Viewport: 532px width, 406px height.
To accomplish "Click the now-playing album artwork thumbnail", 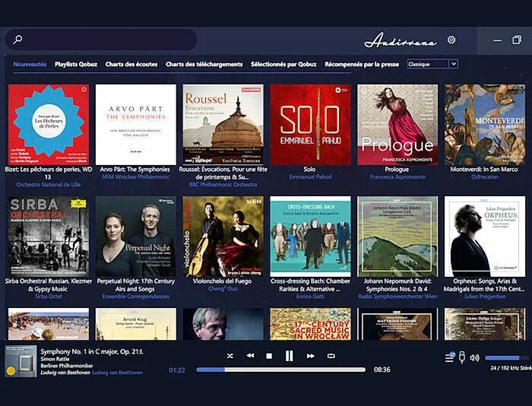I will [21, 361].
